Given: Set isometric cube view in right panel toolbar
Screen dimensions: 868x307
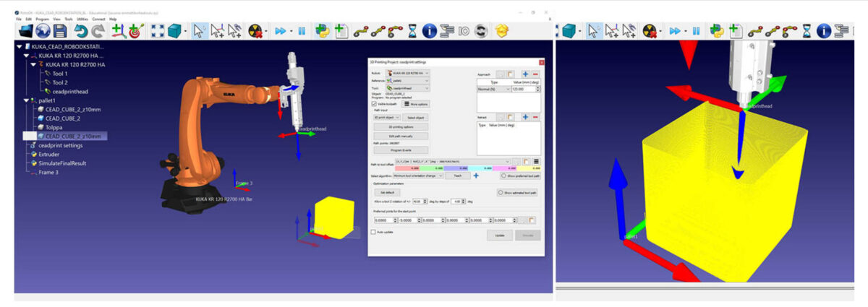Looking at the screenshot, I should (x=569, y=30).
